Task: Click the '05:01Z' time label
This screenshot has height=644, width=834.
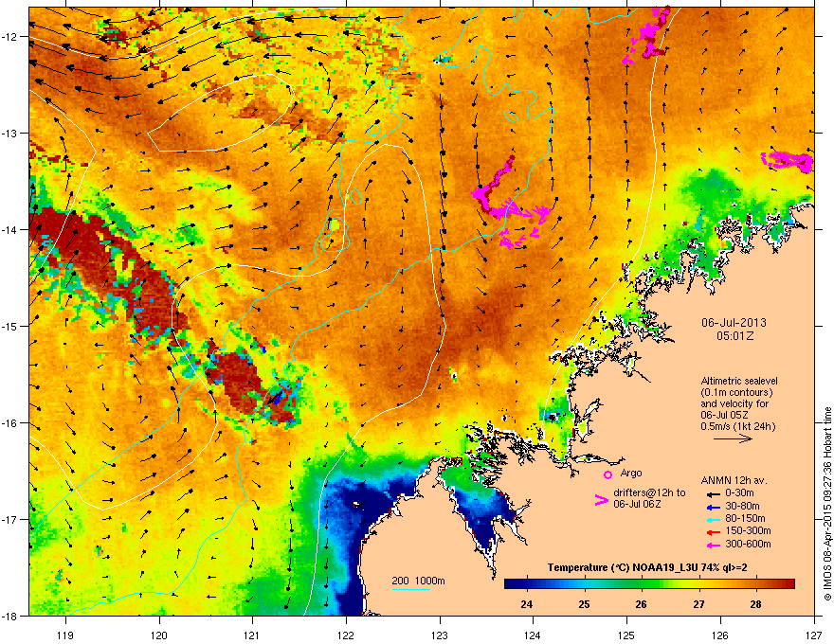Action: (734, 336)
